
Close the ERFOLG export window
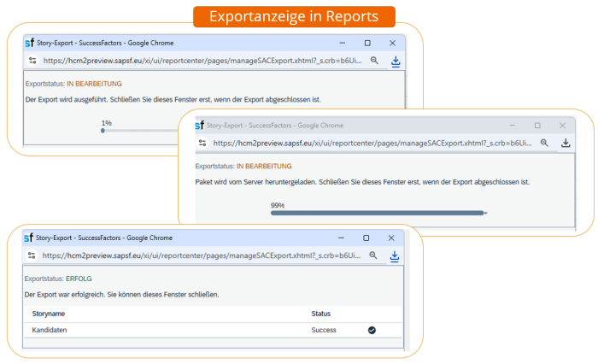[391, 238]
